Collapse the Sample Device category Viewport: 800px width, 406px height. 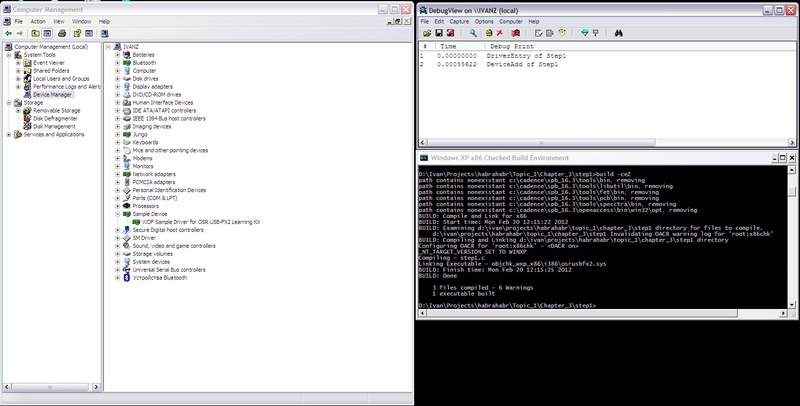(117, 214)
